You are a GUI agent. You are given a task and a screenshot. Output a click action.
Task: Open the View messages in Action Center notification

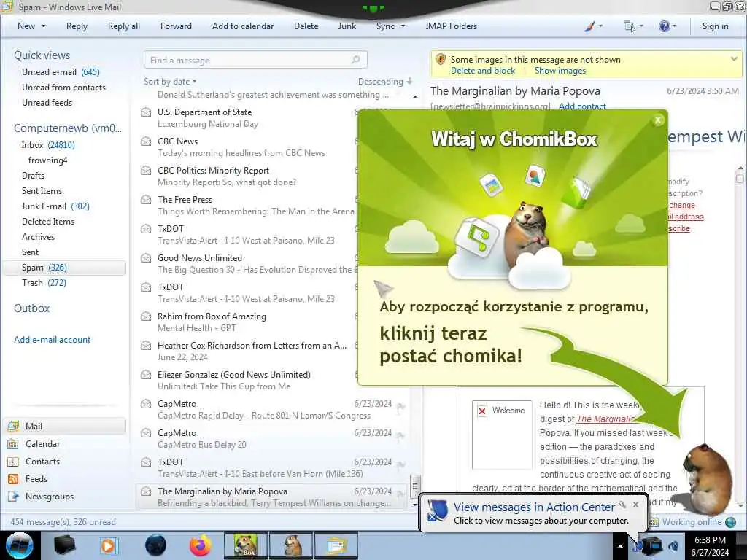click(534, 507)
